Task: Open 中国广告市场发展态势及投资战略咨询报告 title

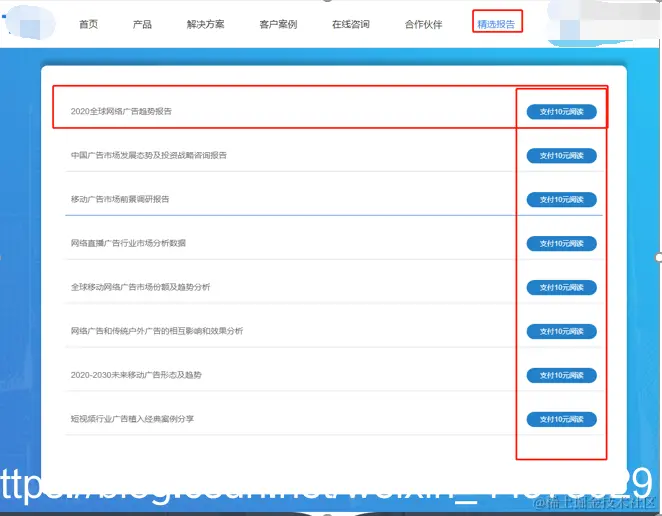Action: pos(149,155)
